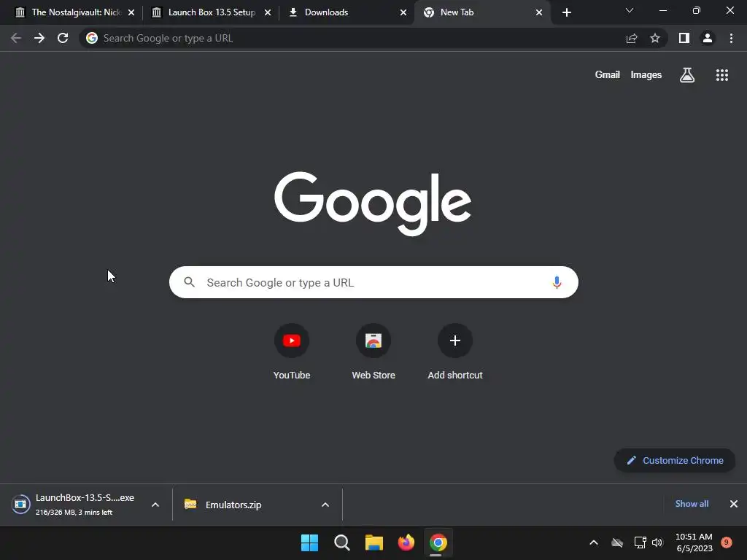Show hidden system tray icons
747x560 pixels.
594,542
